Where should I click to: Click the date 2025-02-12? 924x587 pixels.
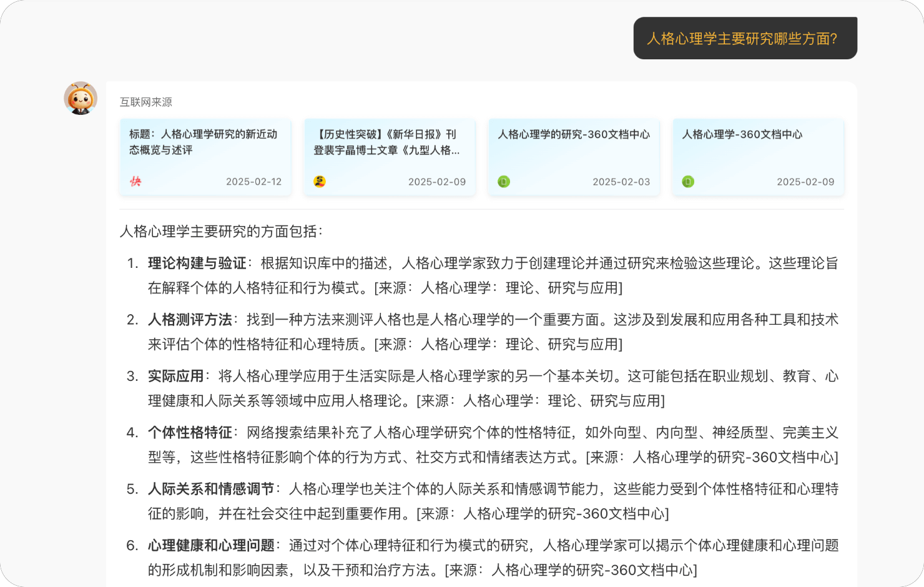[x=253, y=182]
